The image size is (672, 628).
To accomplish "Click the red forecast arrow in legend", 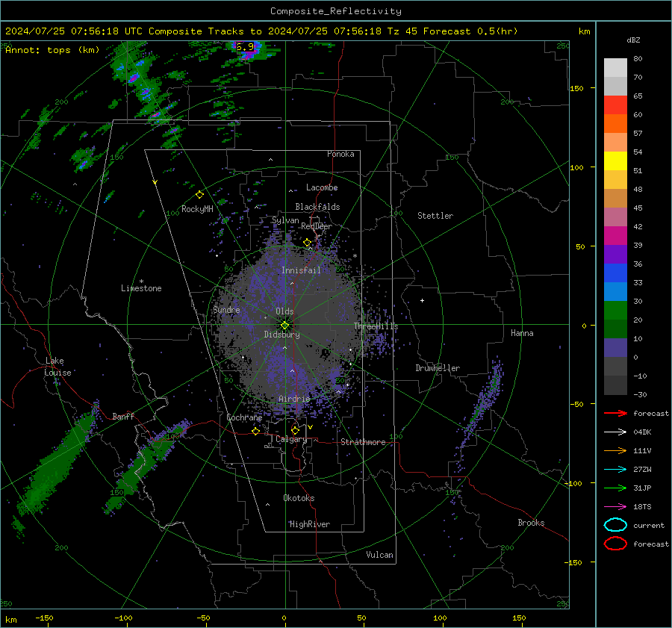I will (x=615, y=413).
